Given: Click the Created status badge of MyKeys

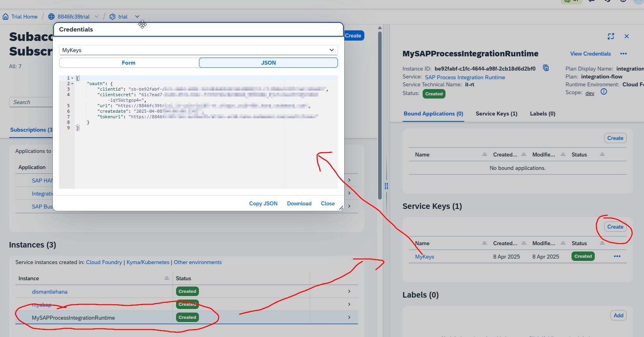Looking at the screenshot, I should (x=583, y=256).
